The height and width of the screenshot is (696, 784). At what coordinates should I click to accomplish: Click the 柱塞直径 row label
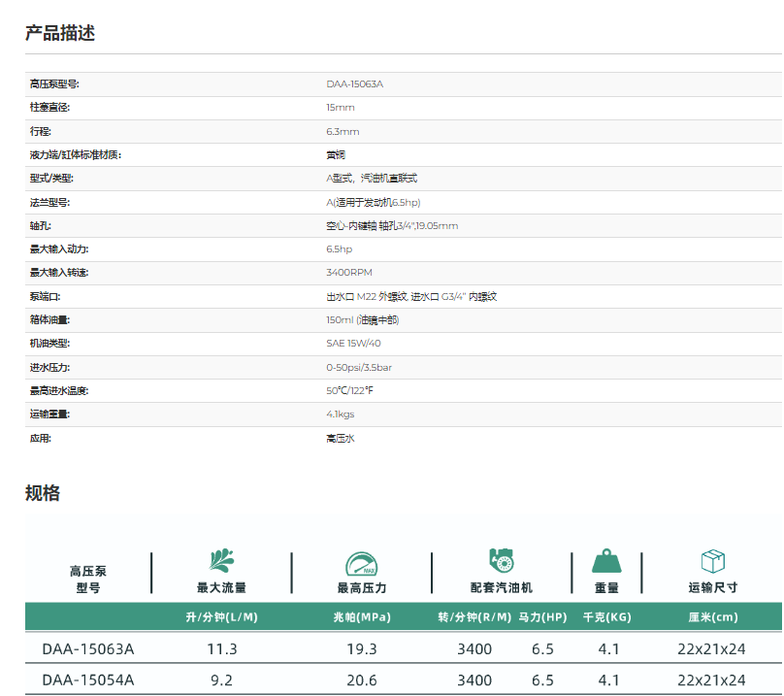50,108
